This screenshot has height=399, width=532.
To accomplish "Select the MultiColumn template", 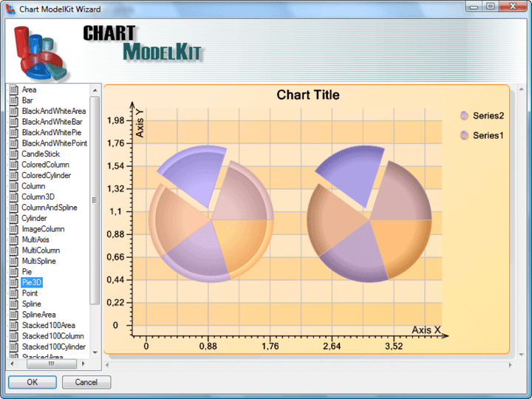I will tap(41, 250).
